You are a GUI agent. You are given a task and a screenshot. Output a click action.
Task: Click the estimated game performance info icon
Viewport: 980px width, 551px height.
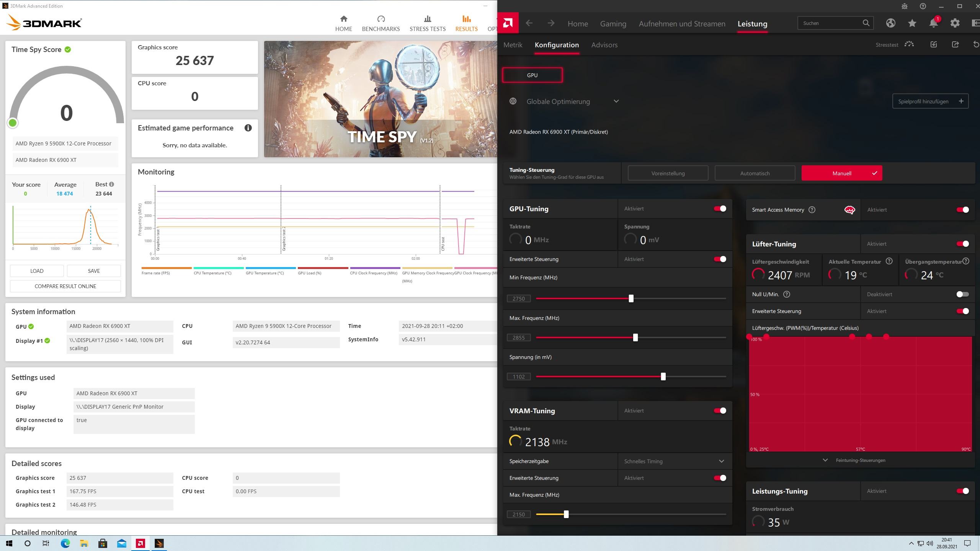pyautogui.click(x=248, y=128)
